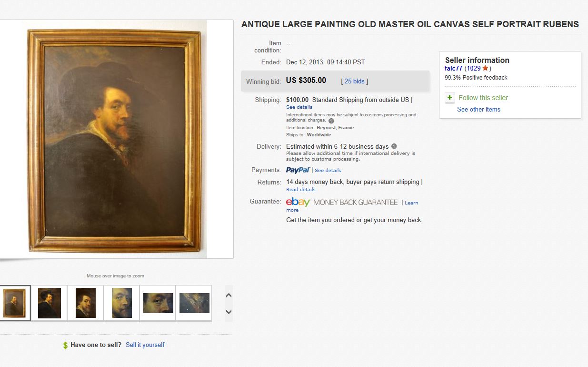Click the PayPal logo
The image size is (588, 367).
pos(298,170)
